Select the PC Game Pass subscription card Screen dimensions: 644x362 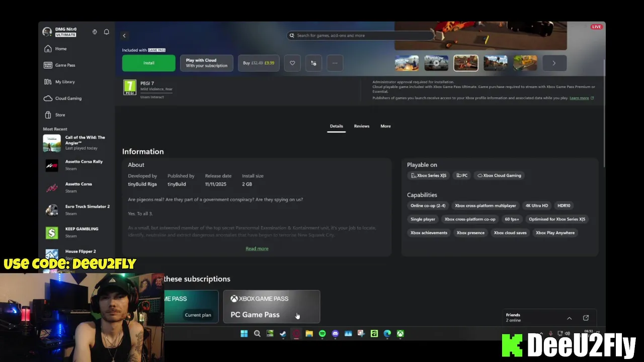tap(271, 306)
